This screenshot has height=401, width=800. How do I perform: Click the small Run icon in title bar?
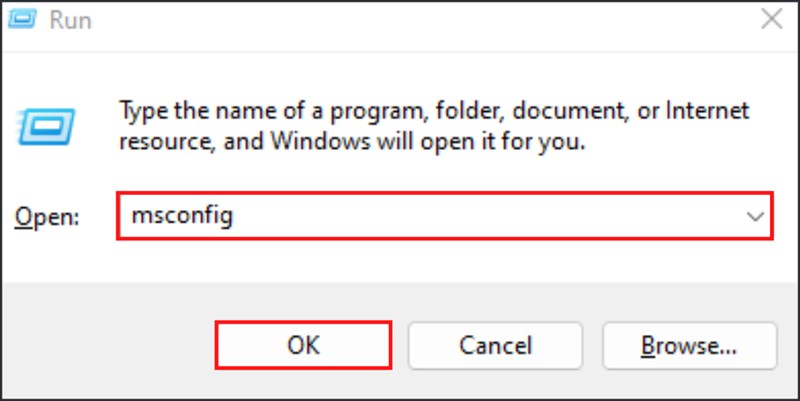(22, 19)
